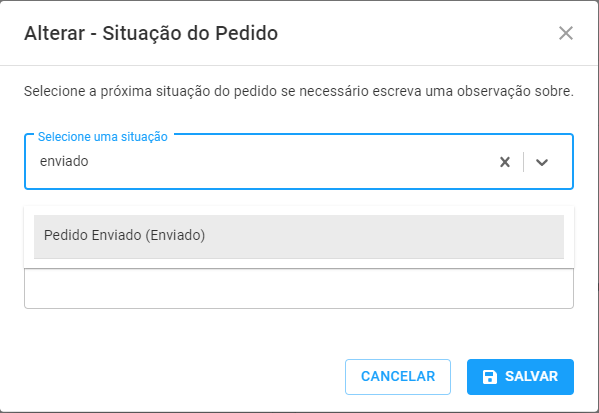Click the dialog title 'Alterar - Situação do Pedido'
Screen dimensions: 599x413
(151, 33)
